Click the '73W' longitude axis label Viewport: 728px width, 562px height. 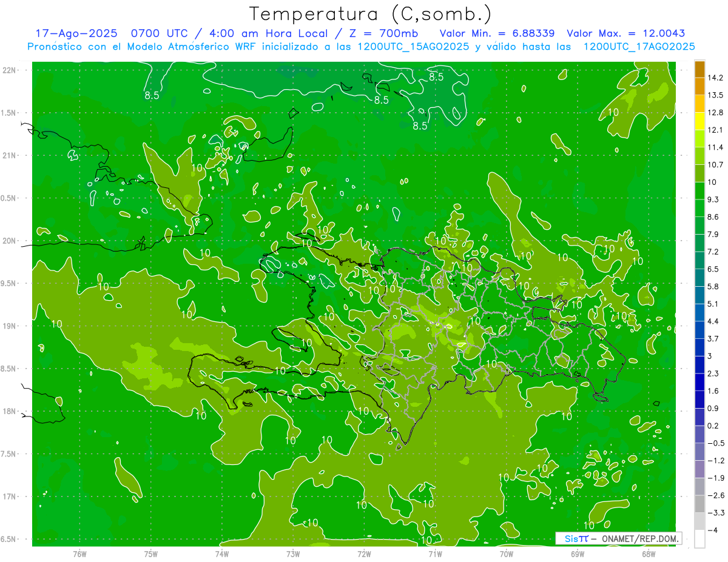click(x=293, y=554)
